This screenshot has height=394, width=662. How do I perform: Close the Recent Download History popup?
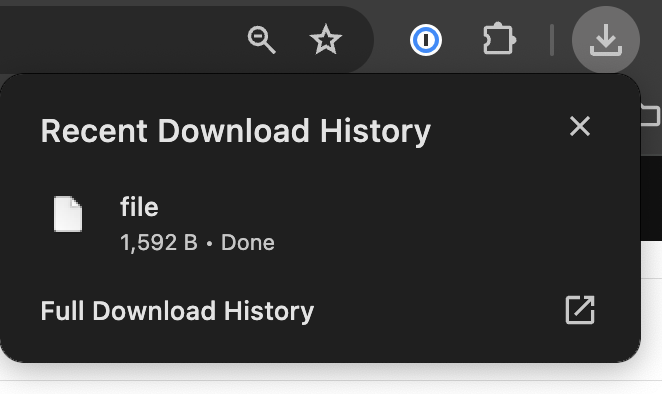point(580,126)
